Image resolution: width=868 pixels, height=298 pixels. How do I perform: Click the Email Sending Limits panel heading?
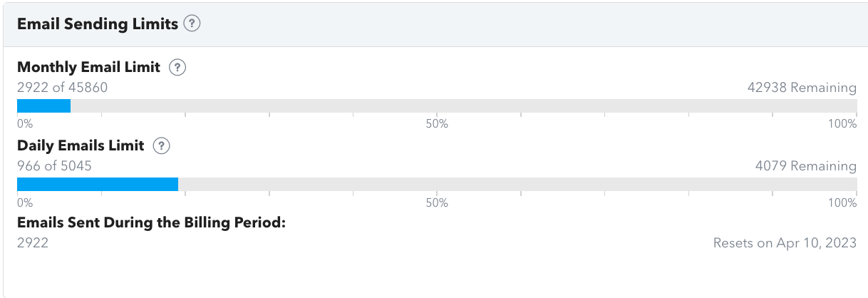(x=98, y=24)
